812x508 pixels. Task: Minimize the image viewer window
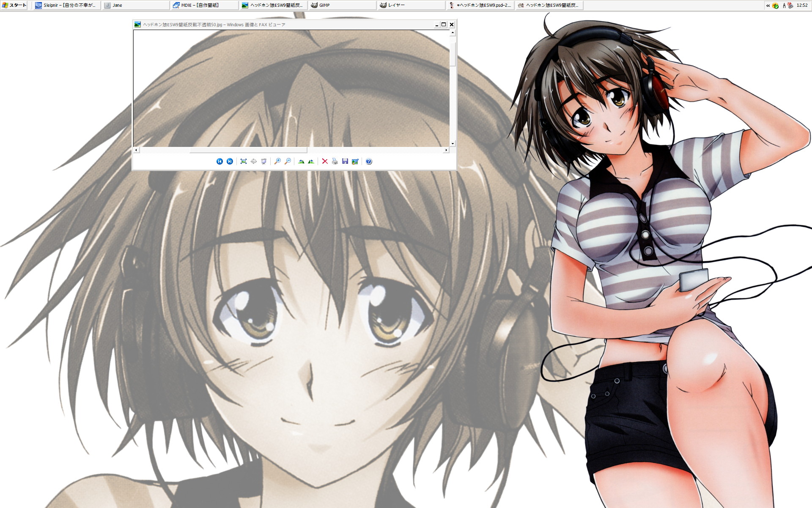[436, 25]
